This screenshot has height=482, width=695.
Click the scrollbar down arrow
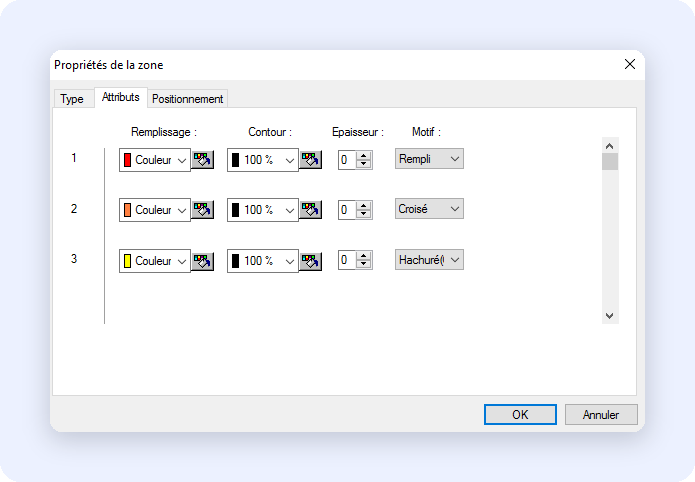click(x=610, y=316)
